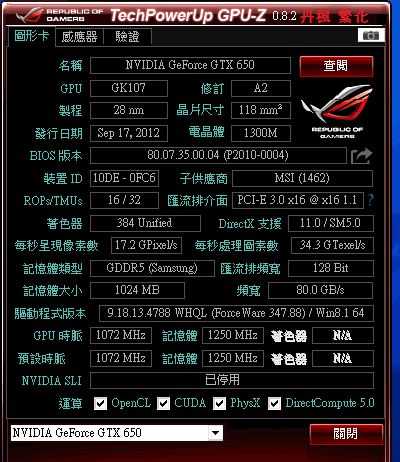Toggle the OpenCL checkbox
Screen dimensions: 400x462
click(x=101, y=404)
